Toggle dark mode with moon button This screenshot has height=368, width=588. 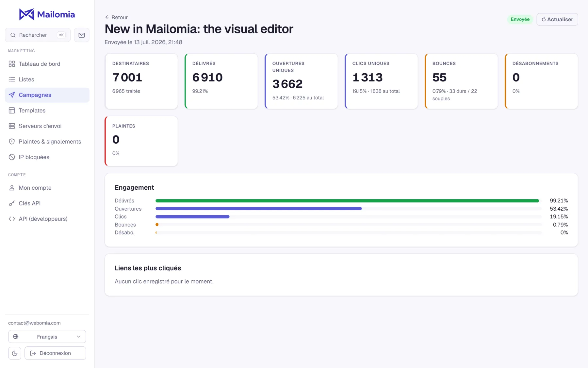pos(15,353)
